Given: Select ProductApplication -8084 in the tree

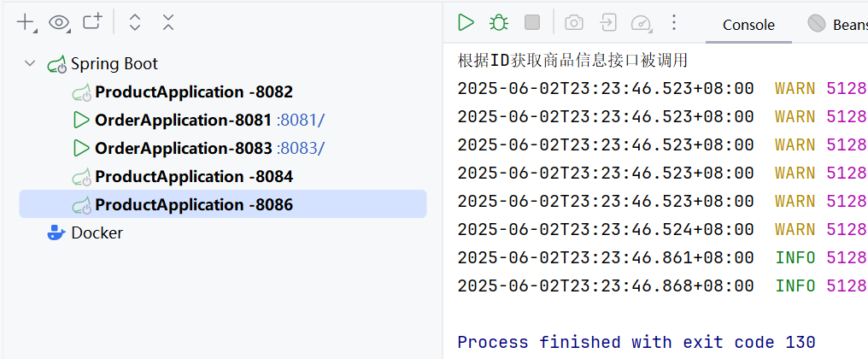Looking at the screenshot, I should 194,176.
